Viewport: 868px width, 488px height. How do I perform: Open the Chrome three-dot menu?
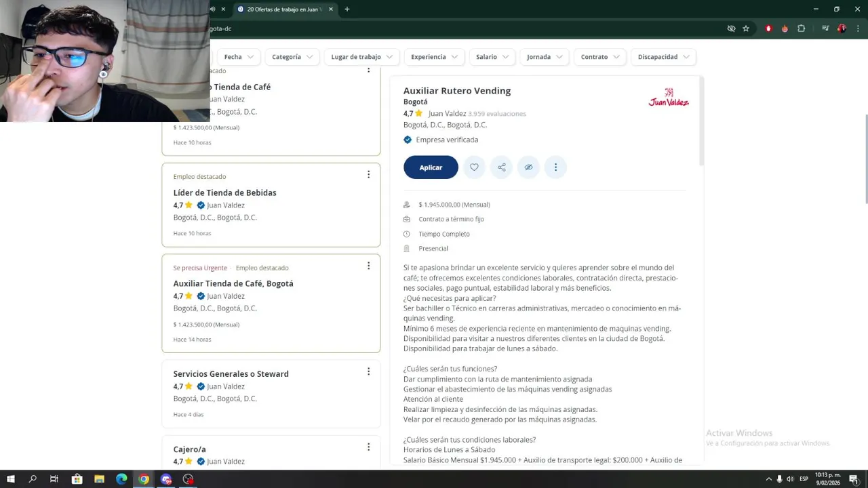[x=857, y=28]
